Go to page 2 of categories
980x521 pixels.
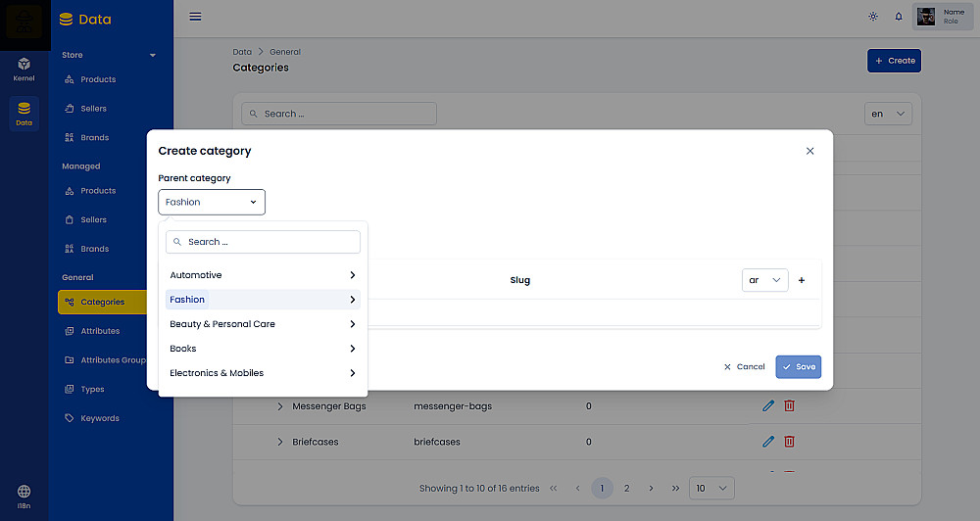(626, 488)
